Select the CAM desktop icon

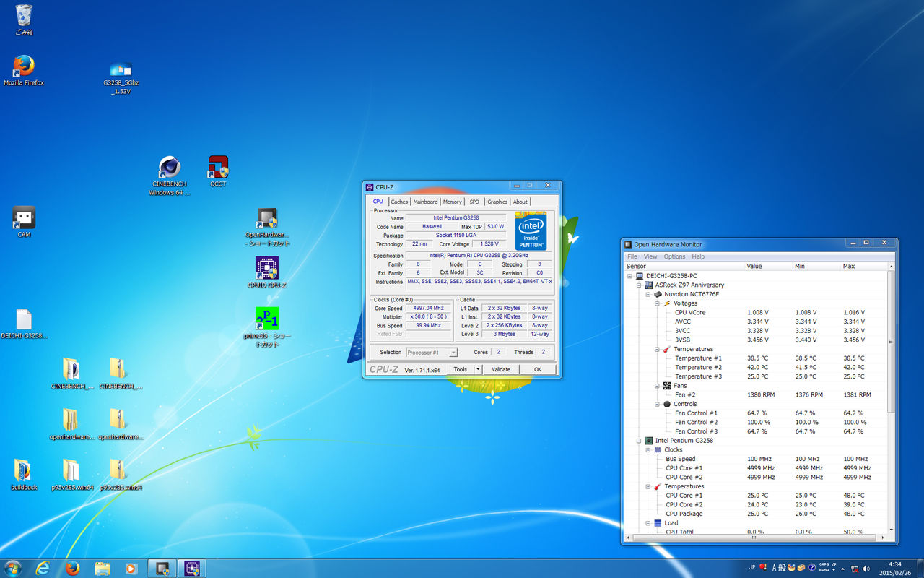coord(24,222)
